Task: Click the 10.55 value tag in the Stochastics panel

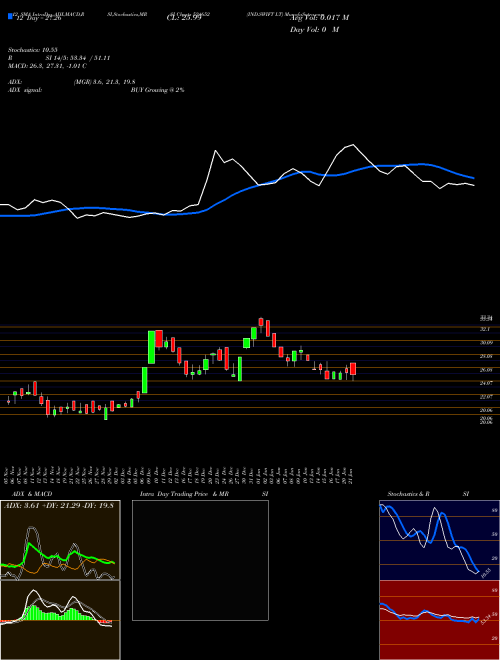Action: (x=486, y=573)
